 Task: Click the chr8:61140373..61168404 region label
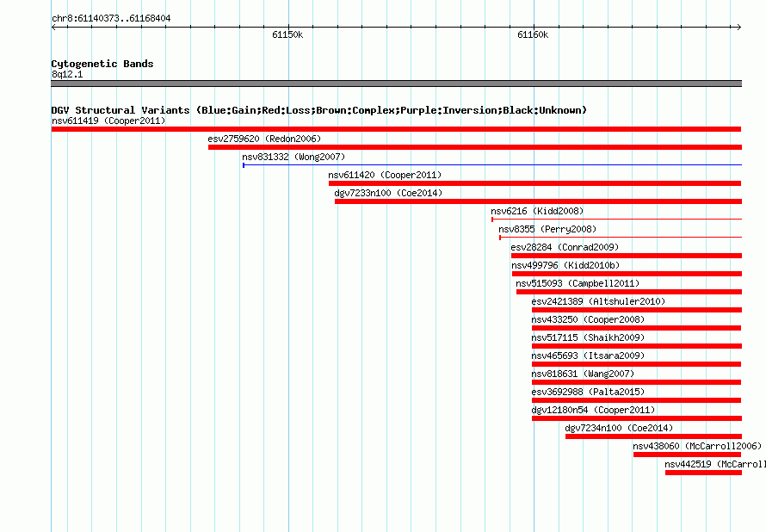111,19
